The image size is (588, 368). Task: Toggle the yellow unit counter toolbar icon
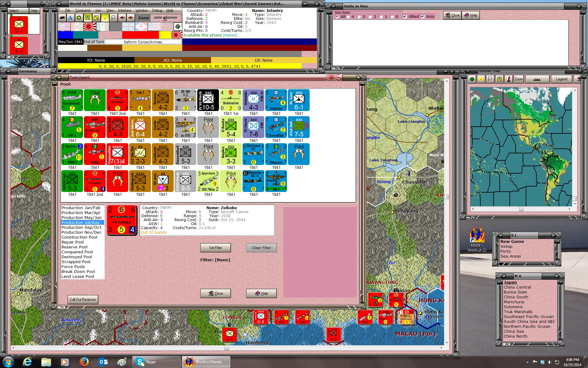(88, 18)
